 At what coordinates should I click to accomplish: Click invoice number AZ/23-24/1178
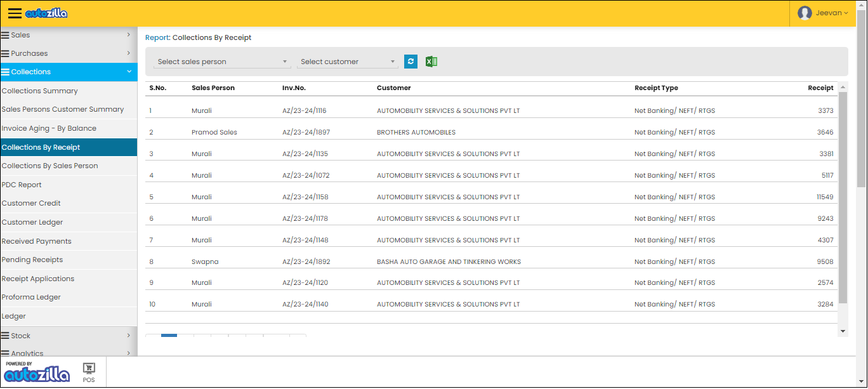point(305,219)
